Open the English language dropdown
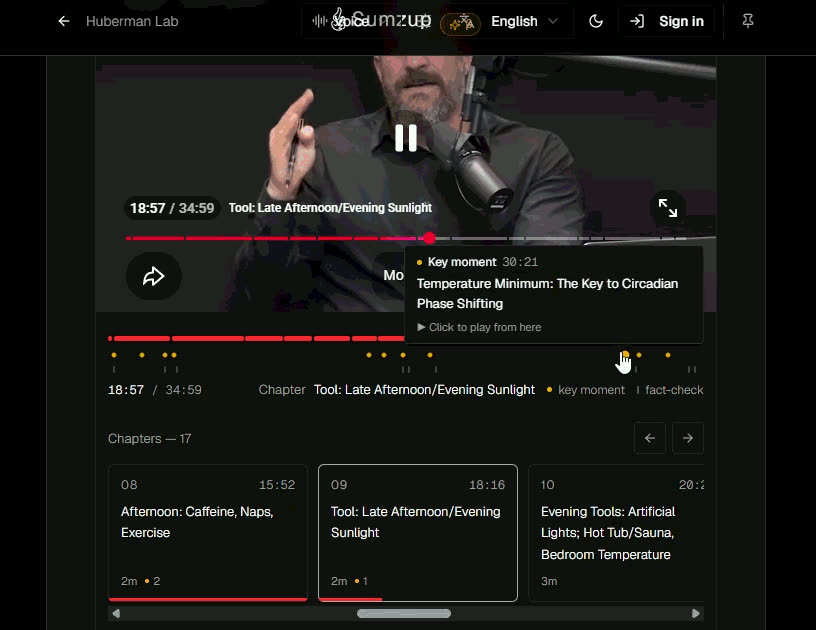This screenshot has height=630, width=816. click(x=525, y=21)
